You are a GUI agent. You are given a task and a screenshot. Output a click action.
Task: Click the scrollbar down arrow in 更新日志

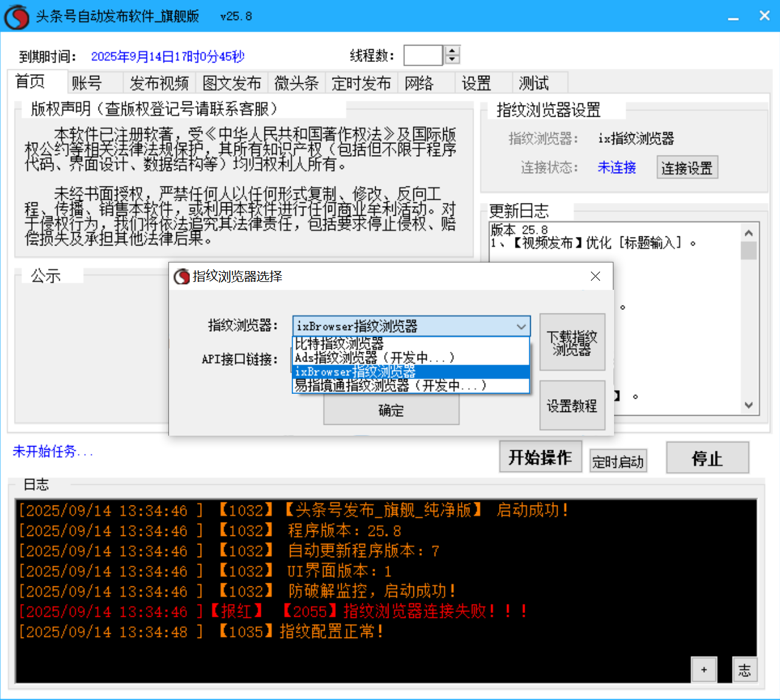[749, 403]
